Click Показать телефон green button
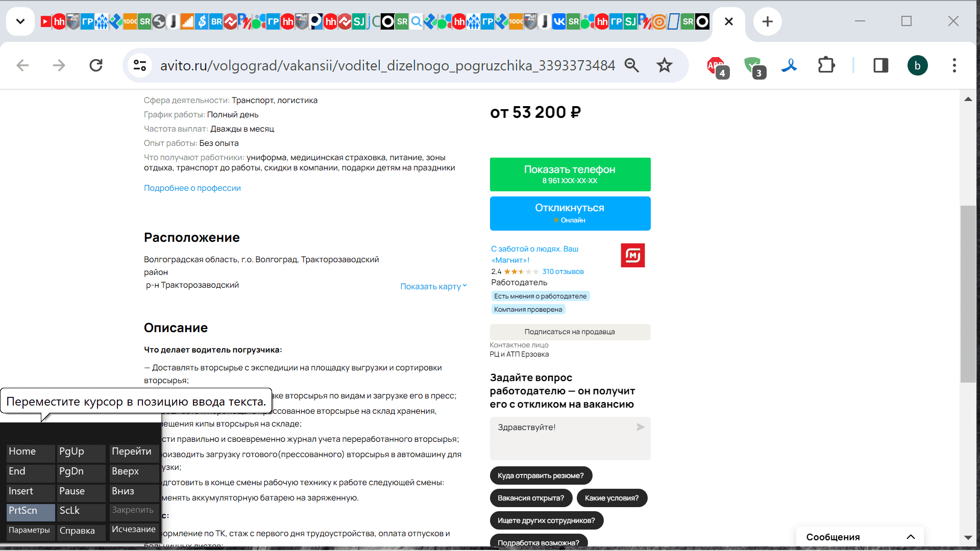The image size is (980, 551). (x=570, y=174)
